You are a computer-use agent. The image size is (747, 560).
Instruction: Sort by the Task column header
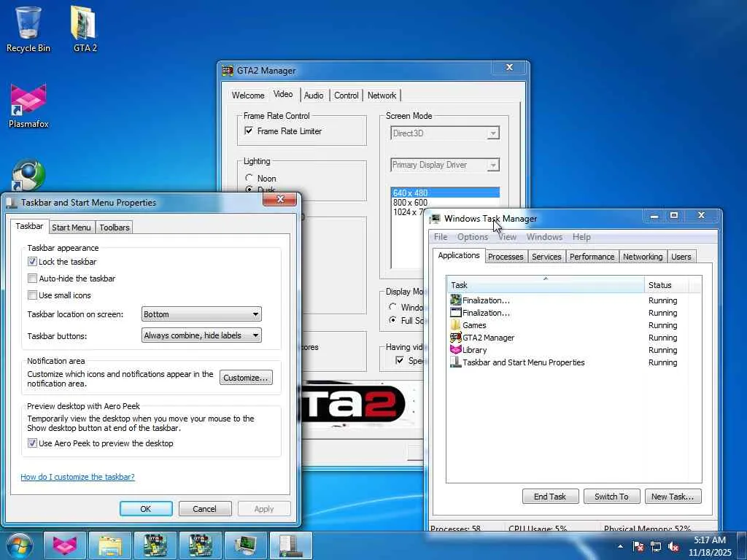(x=546, y=285)
